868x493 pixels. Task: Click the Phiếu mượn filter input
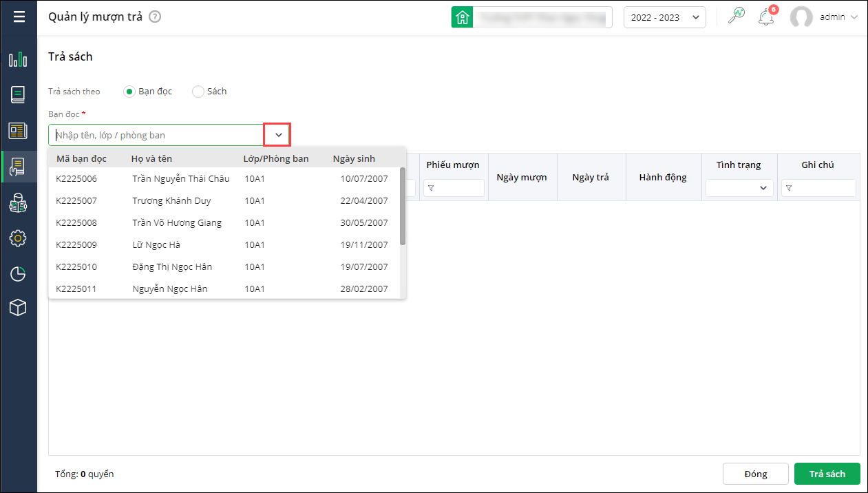point(454,188)
